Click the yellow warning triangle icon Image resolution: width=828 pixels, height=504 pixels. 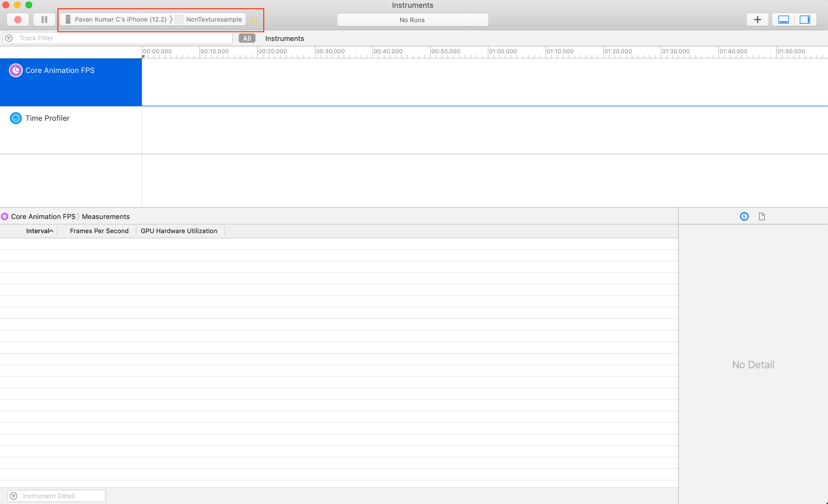click(x=254, y=20)
